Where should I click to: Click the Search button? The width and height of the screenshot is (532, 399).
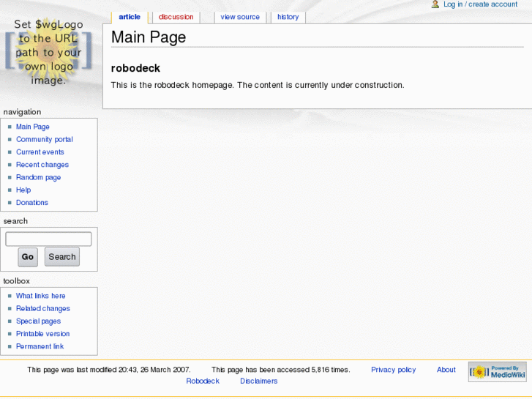62,257
